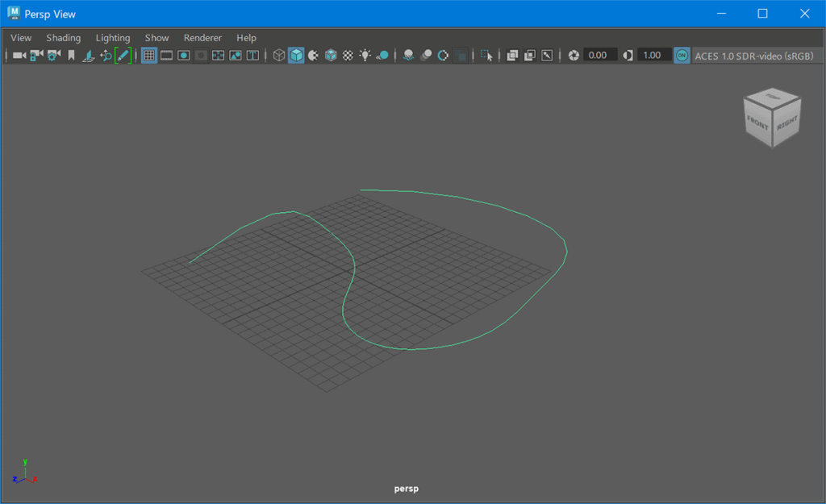Click the FRONT face of the view cube

click(x=757, y=124)
